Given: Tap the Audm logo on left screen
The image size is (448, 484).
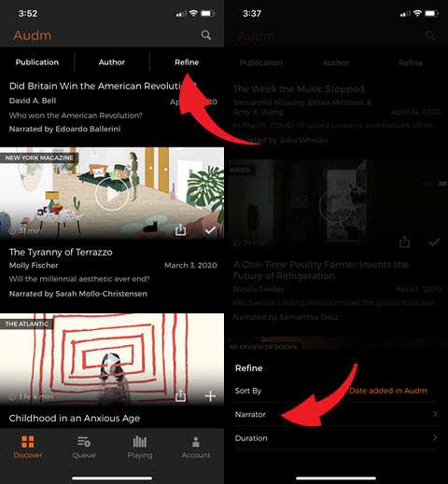Looking at the screenshot, I should point(33,35).
